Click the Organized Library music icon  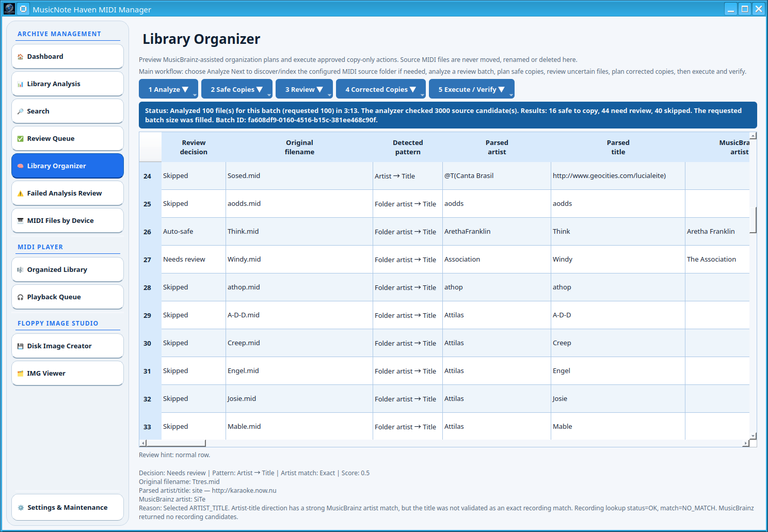click(21, 270)
